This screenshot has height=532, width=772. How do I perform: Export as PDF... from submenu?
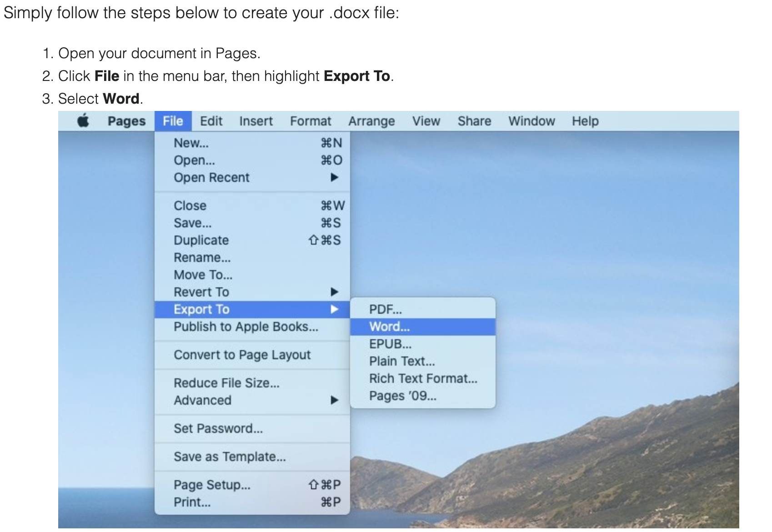pyautogui.click(x=423, y=309)
